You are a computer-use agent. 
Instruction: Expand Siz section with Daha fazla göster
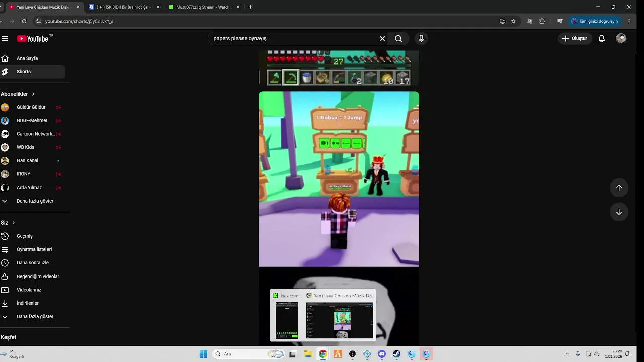[x=32, y=317]
